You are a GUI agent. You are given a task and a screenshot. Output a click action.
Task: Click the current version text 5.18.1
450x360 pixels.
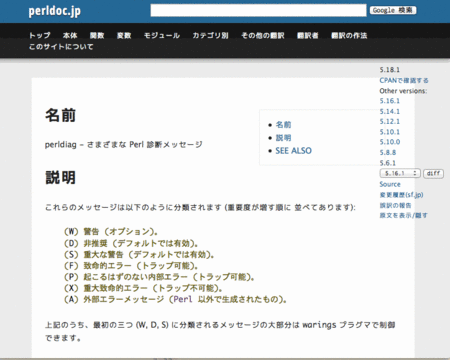(389, 70)
